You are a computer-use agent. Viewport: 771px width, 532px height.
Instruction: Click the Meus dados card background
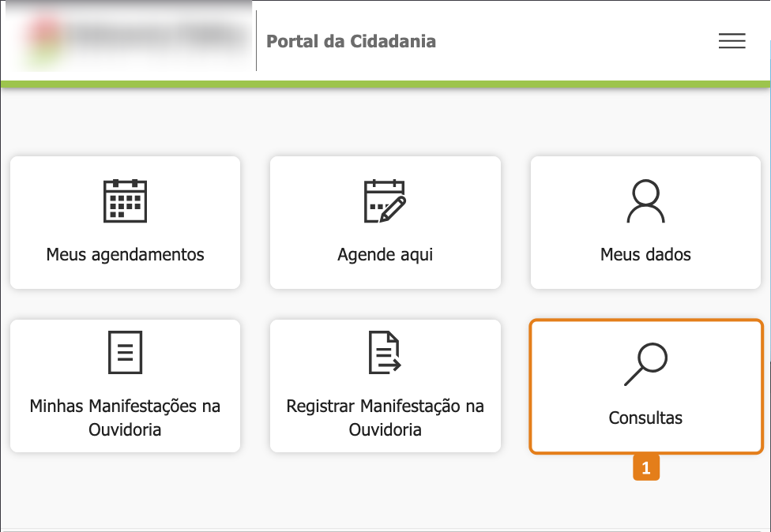coord(645,223)
